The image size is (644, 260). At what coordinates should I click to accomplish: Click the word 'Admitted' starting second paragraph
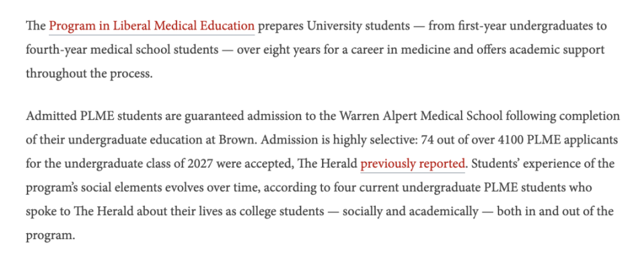point(52,116)
